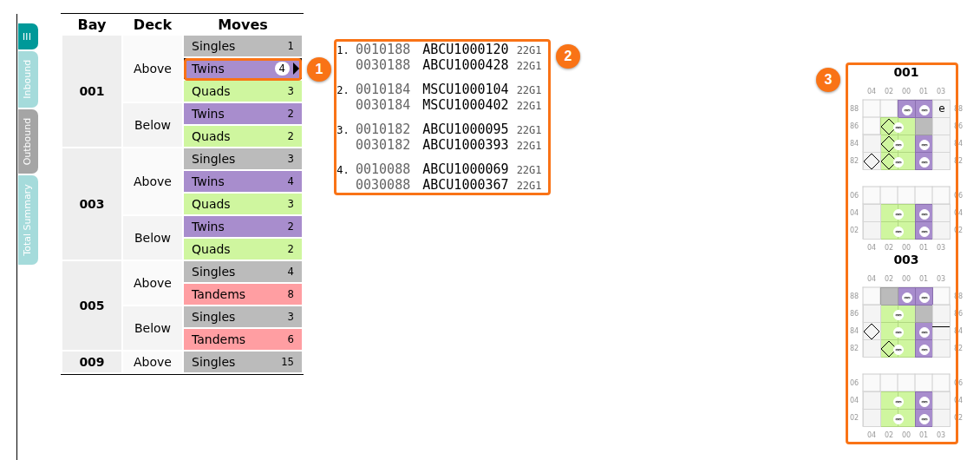Choose bay 005 Above Singles row

pos(243,272)
